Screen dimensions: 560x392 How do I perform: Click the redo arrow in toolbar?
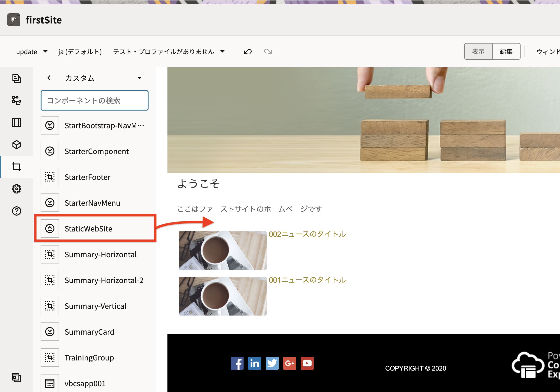pos(268,52)
